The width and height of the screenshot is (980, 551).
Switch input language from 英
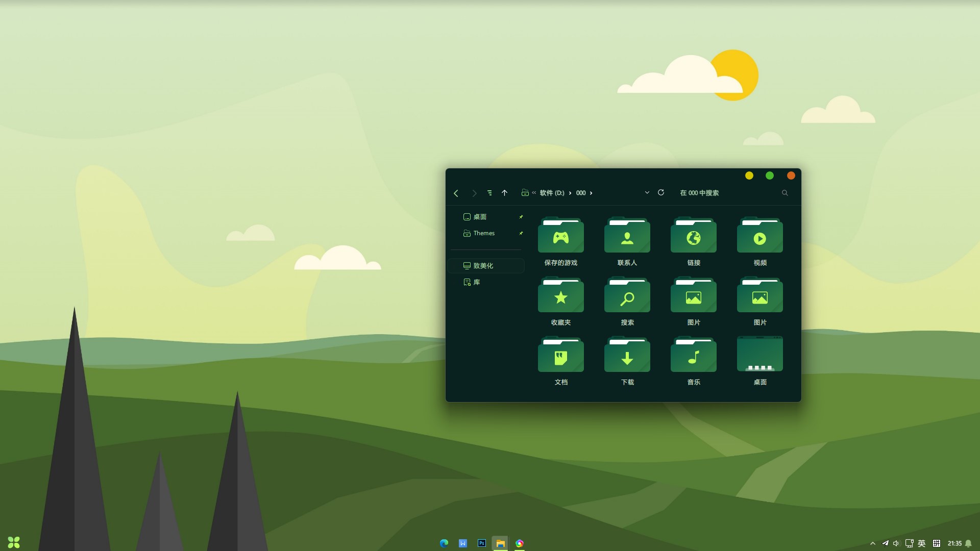(922, 543)
